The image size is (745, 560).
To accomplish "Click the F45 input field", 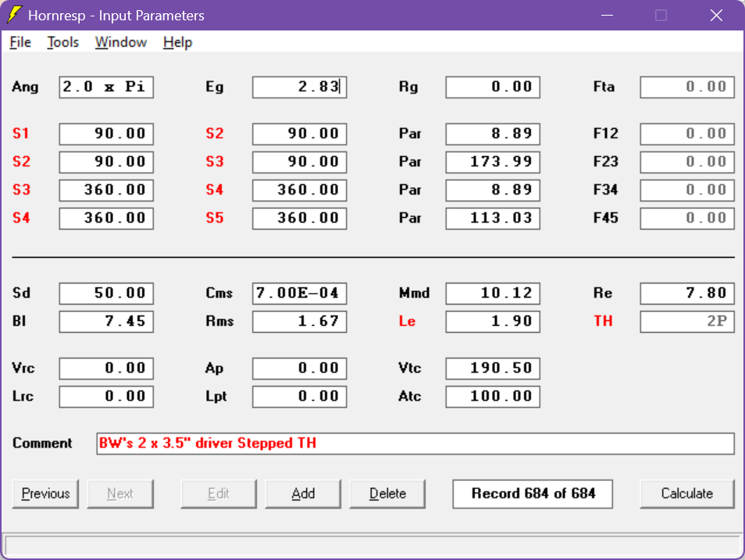I will [x=687, y=218].
